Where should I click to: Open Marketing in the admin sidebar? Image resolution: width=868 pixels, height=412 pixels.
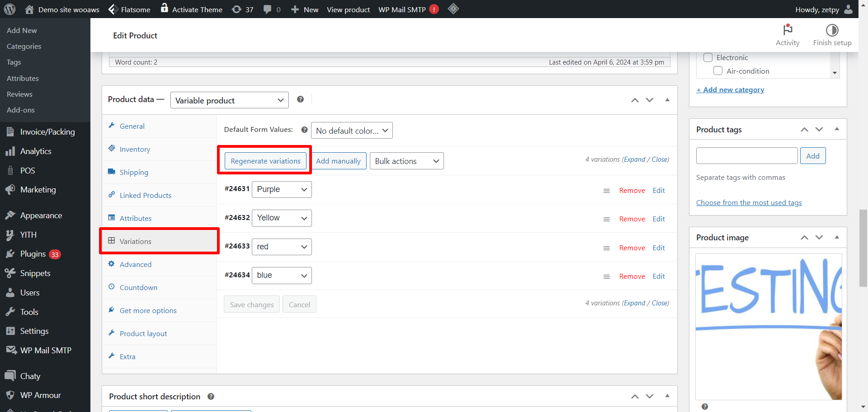pos(45,190)
